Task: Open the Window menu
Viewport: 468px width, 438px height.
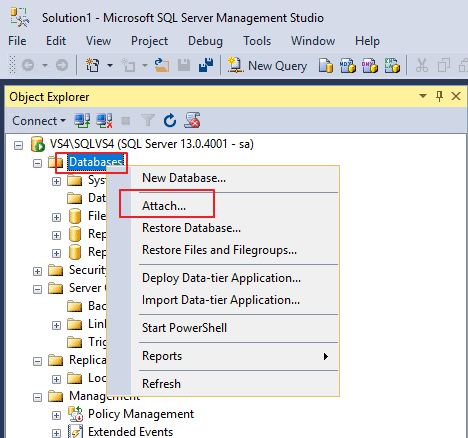Action: [313, 41]
